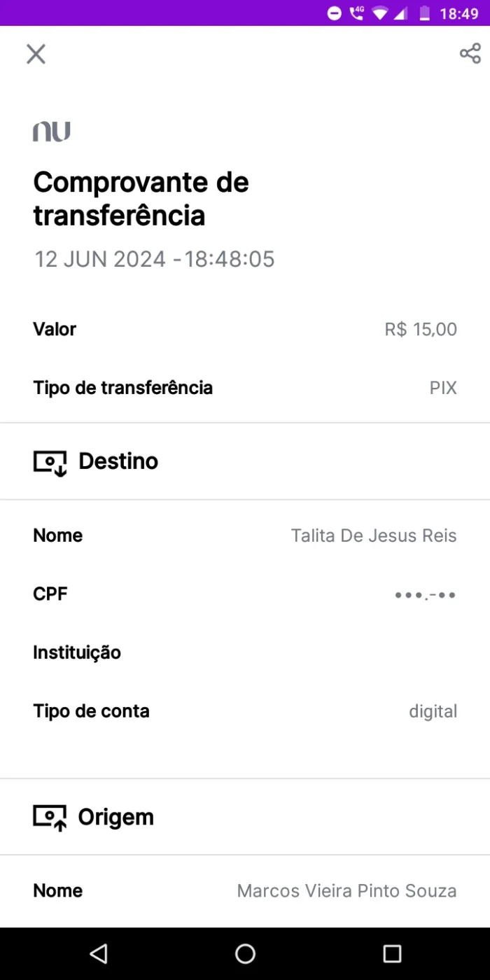Tap the receipt date and time
Viewport: 490px width, 980px height.
(x=155, y=259)
